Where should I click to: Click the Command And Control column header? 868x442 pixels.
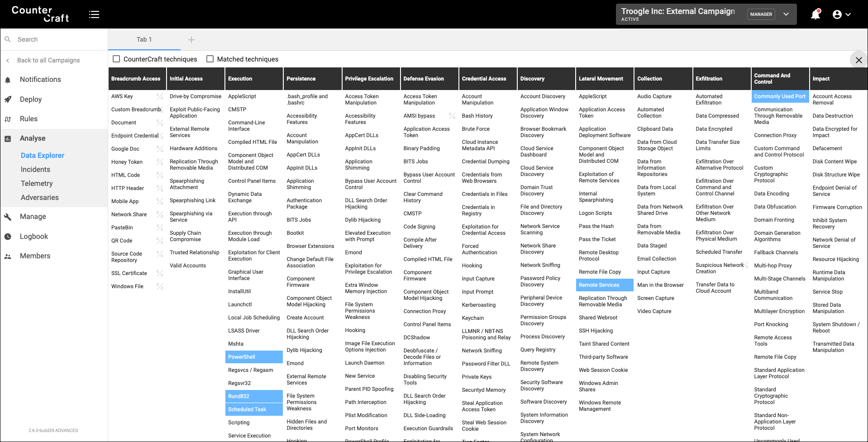(780, 79)
